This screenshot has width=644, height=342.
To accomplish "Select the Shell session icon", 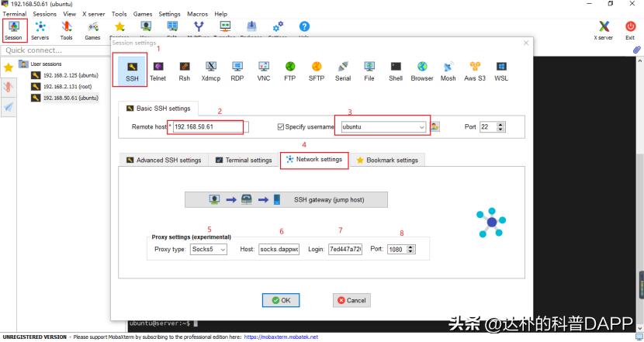I will [396, 71].
